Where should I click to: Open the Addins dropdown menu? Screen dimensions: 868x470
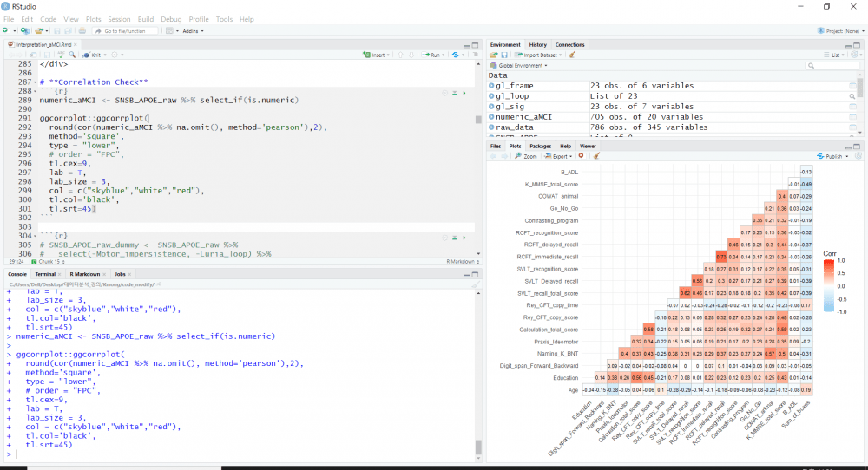[189, 30]
